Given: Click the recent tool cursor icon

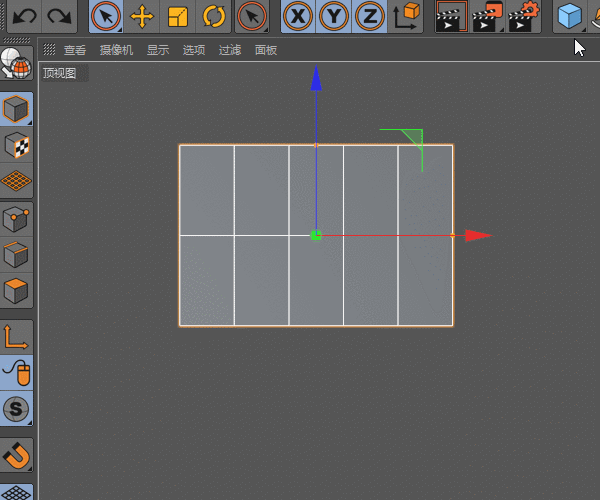Looking at the screenshot, I should click(x=252, y=16).
